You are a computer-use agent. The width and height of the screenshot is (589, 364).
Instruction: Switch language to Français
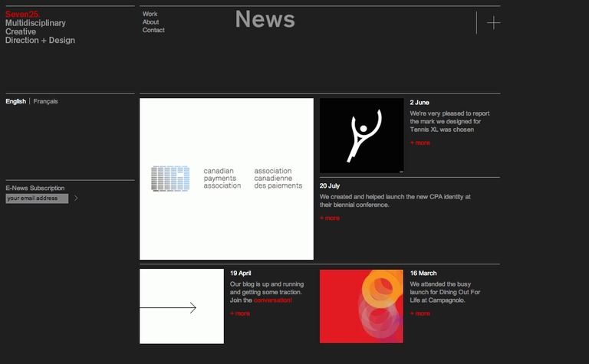pos(45,101)
